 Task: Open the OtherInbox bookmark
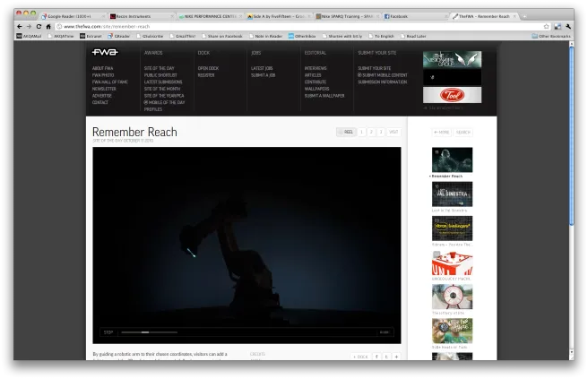(302, 37)
